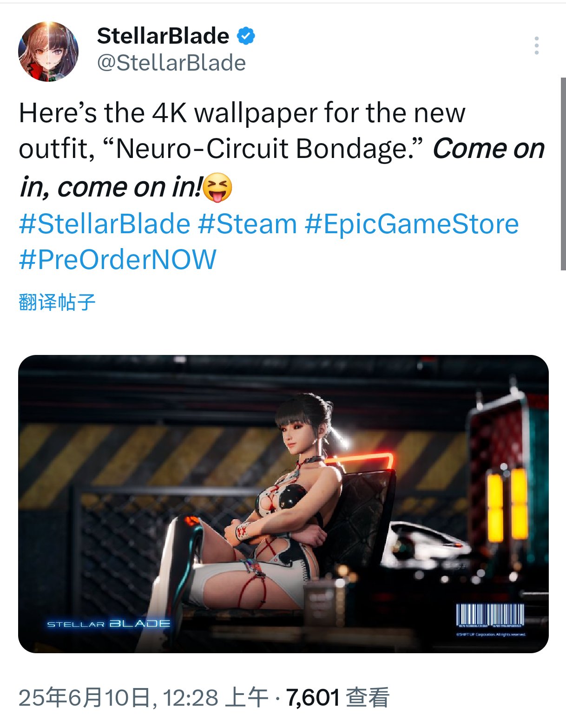Image resolution: width=566 pixels, height=728 pixels.
Task: Open the StellarBlade profile avatar
Action: tap(48, 52)
